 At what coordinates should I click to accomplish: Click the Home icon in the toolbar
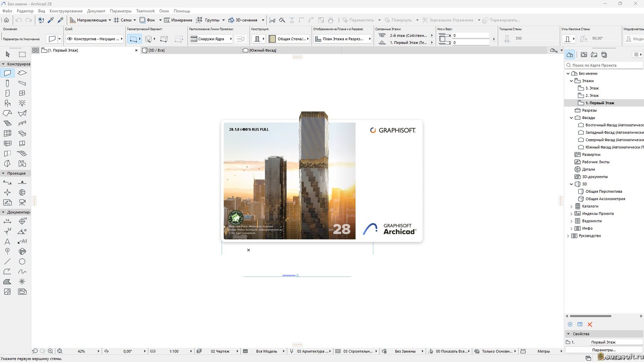click(7, 20)
